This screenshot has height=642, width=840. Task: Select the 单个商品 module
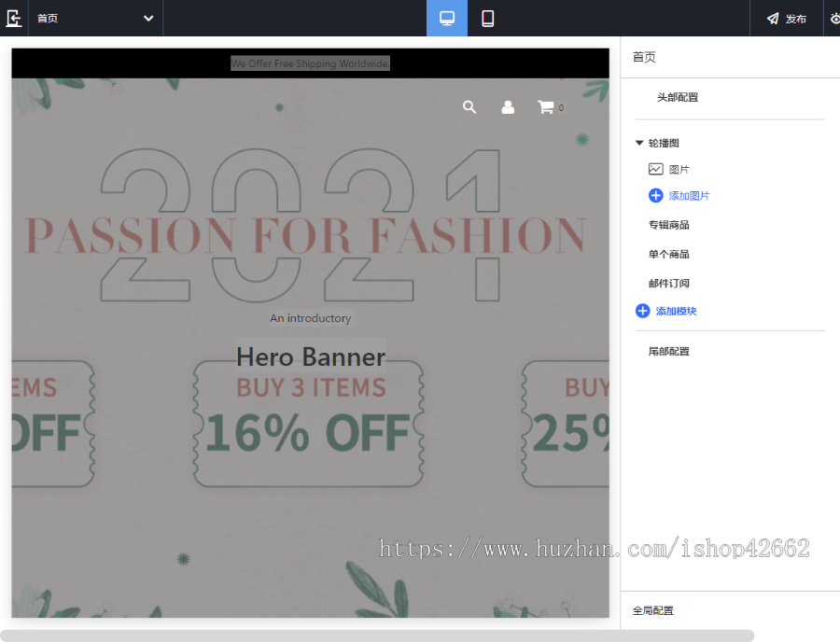pyautogui.click(x=668, y=255)
